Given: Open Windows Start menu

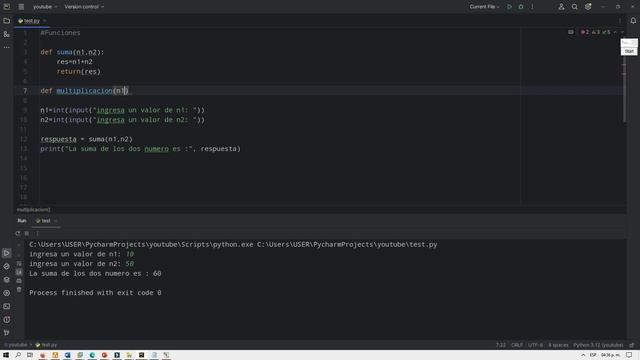Looking at the screenshot, I should coord(6,355).
